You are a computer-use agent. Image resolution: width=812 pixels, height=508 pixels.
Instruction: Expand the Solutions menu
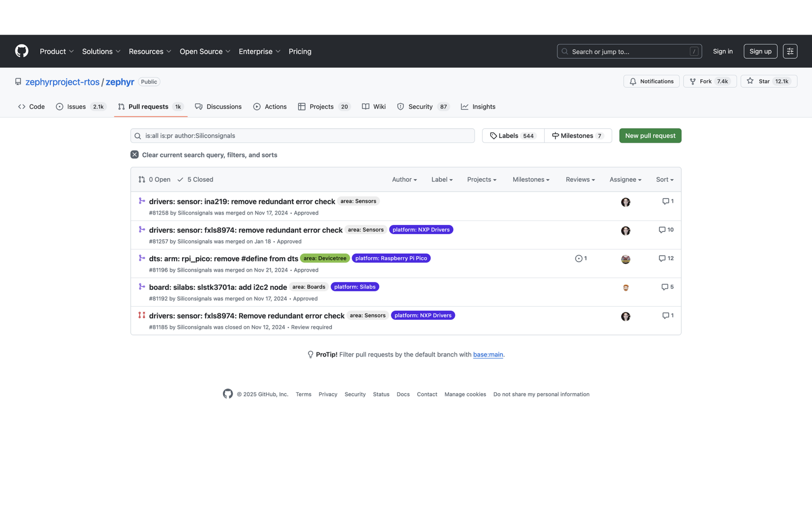[x=101, y=51]
